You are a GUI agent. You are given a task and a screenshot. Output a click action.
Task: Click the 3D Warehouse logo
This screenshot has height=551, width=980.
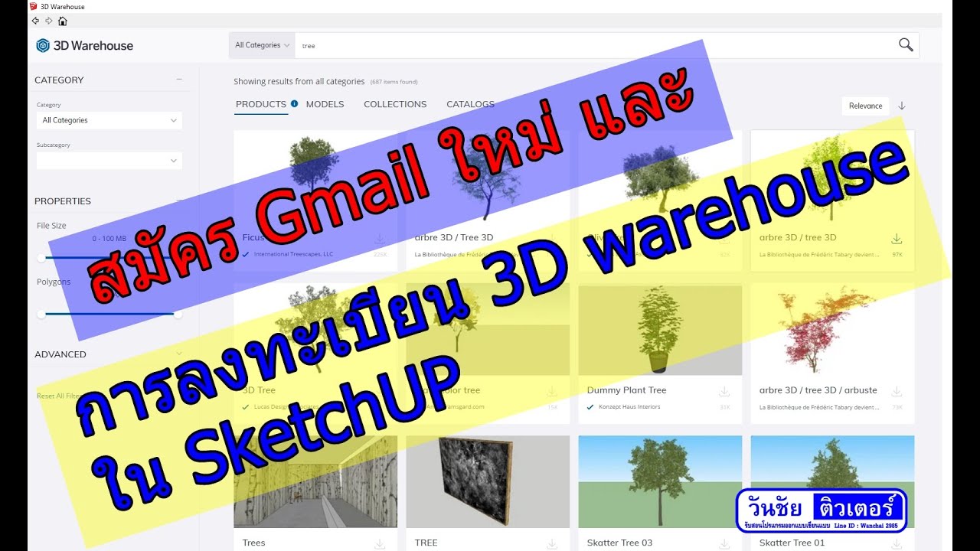click(x=85, y=45)
